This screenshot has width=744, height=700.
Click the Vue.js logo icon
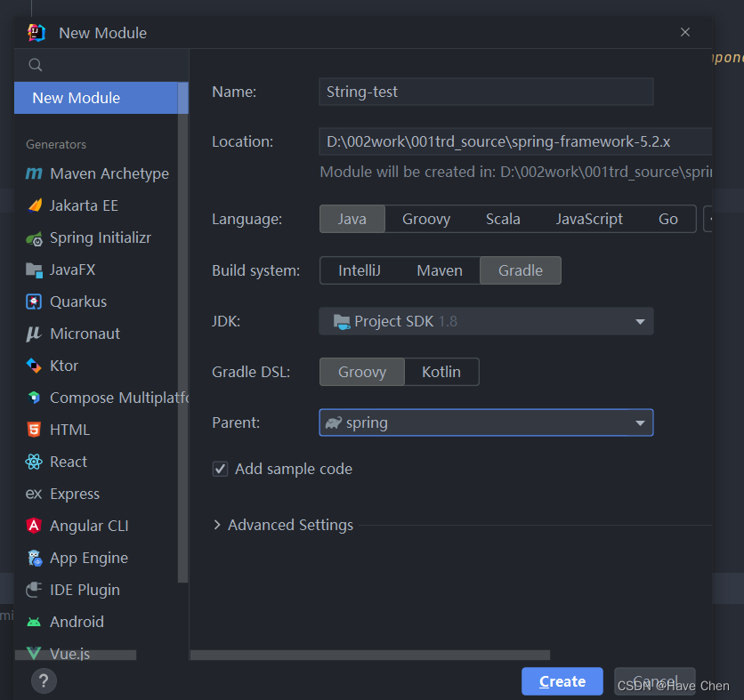pos(34,653)
